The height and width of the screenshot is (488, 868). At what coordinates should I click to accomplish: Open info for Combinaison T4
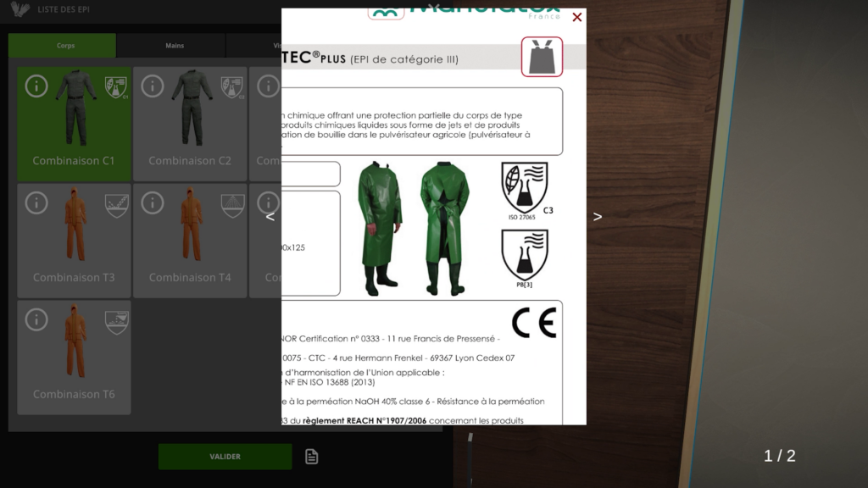153,203
